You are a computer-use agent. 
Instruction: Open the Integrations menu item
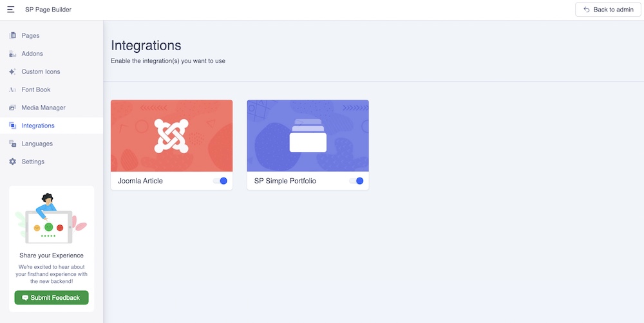(38, 125)
